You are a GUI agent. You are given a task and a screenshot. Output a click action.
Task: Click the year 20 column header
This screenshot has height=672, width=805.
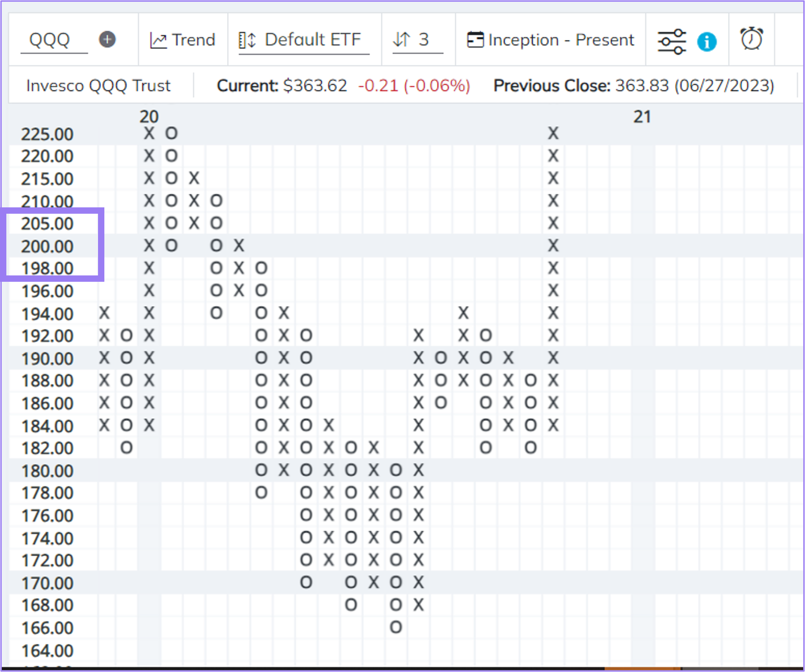pyautogui.click(x=149, y=117)
